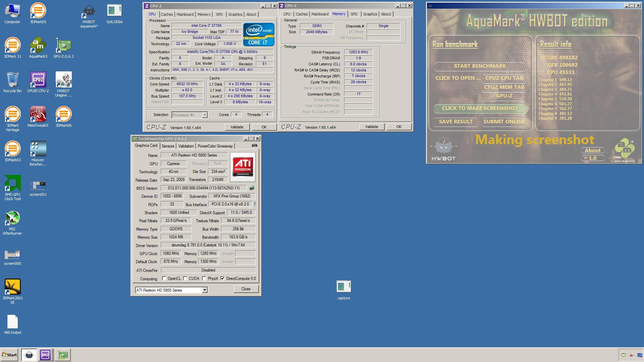Toggle the PhysX checkbox

204,279
